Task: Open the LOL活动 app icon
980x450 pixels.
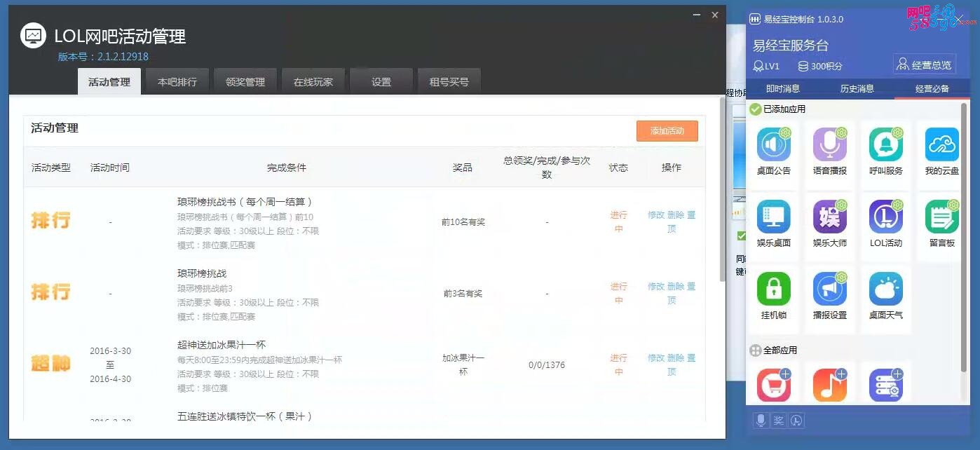Action: point(886,217)
